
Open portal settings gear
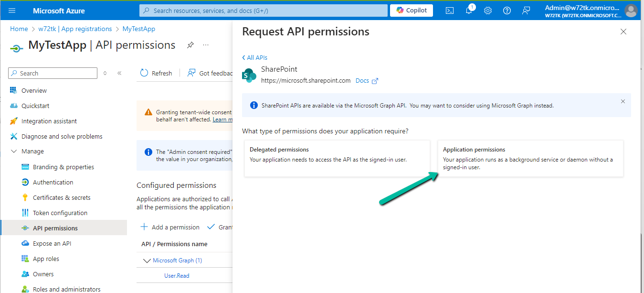(487, 11)
